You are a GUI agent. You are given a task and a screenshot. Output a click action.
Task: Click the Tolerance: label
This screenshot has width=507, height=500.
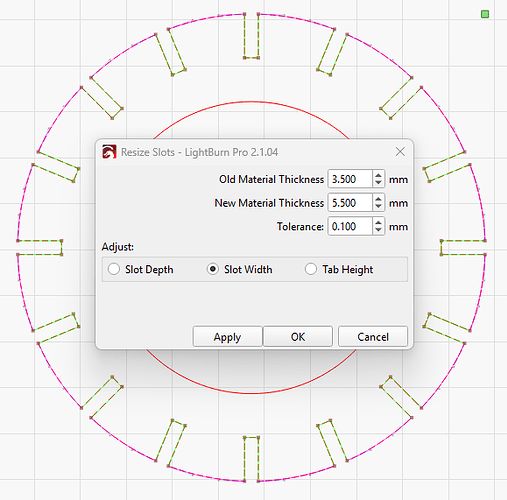[x=300, y=227]
